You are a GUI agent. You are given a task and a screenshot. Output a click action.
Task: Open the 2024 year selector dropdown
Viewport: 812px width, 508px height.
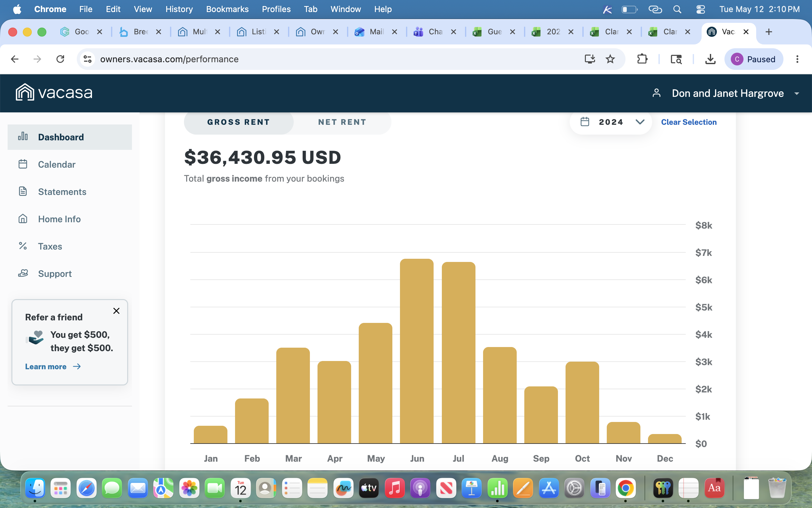pos(611,122)
